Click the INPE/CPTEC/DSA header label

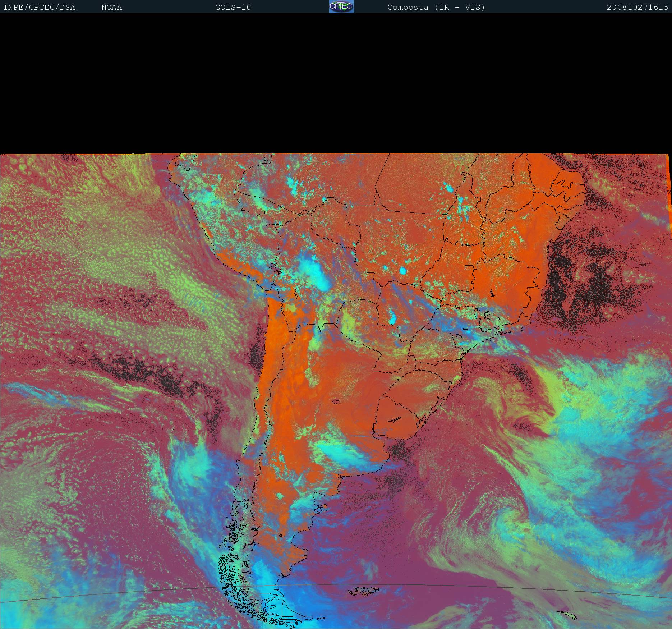tap(39, 7)
